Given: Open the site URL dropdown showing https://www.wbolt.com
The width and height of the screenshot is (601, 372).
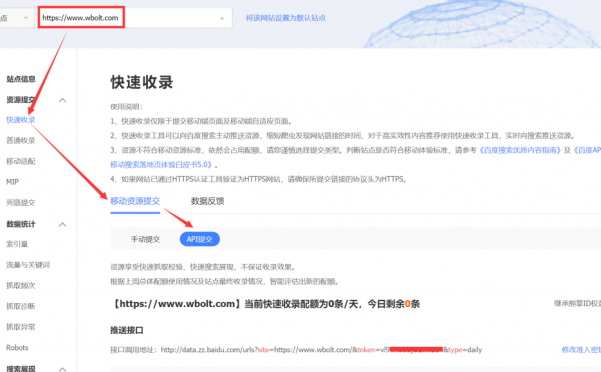Looking at the screenshot, I should [x=134, y=18].
